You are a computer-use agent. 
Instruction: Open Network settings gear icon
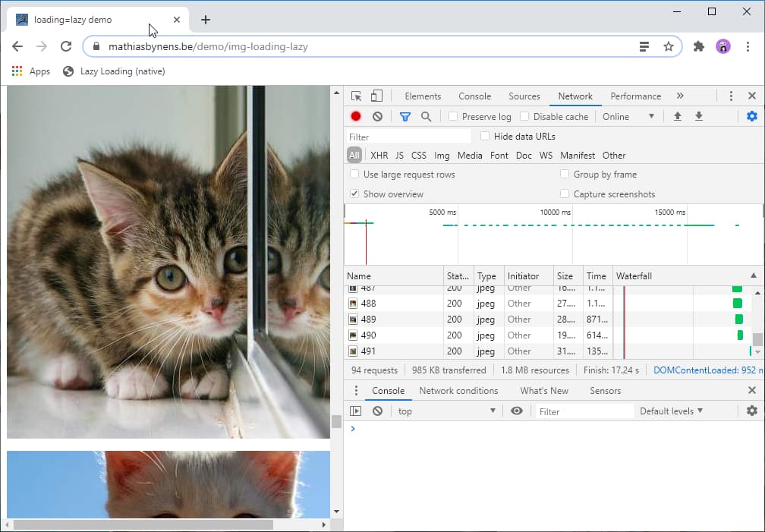coord(751,116)
